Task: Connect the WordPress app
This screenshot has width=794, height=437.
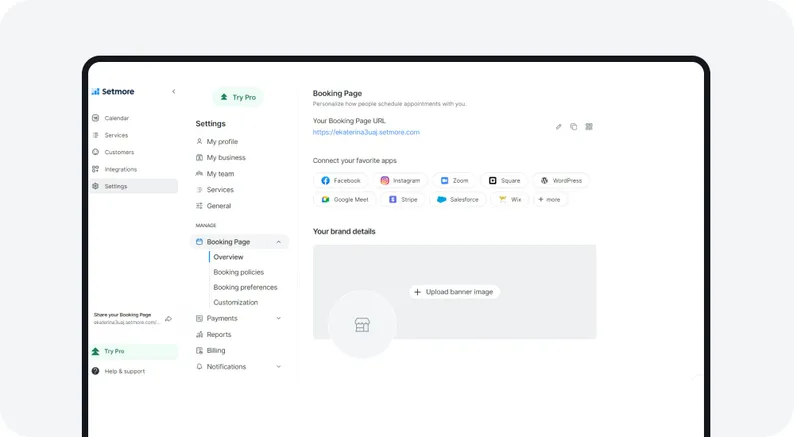Action: point(561,181)
